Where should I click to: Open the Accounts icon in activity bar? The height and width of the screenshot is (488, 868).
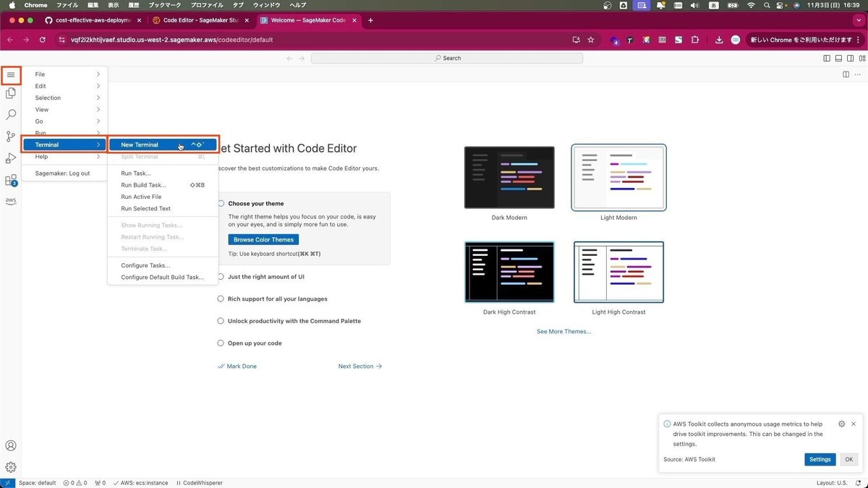tap(11, 446)
